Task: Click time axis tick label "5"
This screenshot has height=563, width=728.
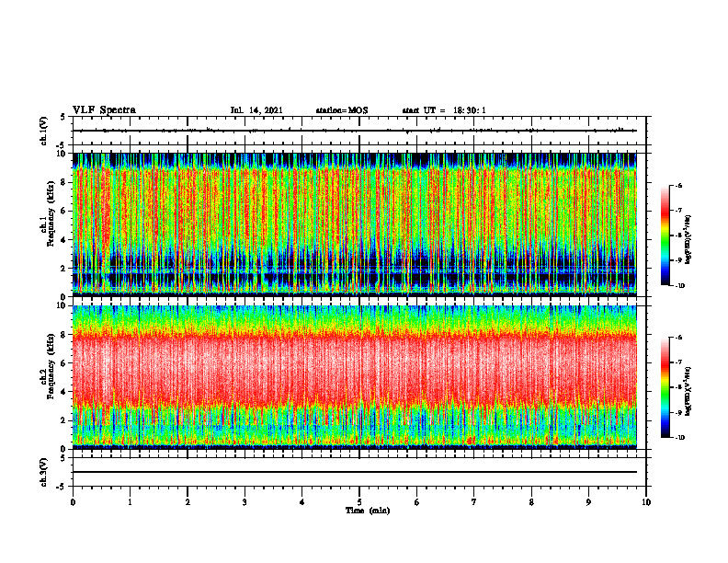Action: click(359, 502)
